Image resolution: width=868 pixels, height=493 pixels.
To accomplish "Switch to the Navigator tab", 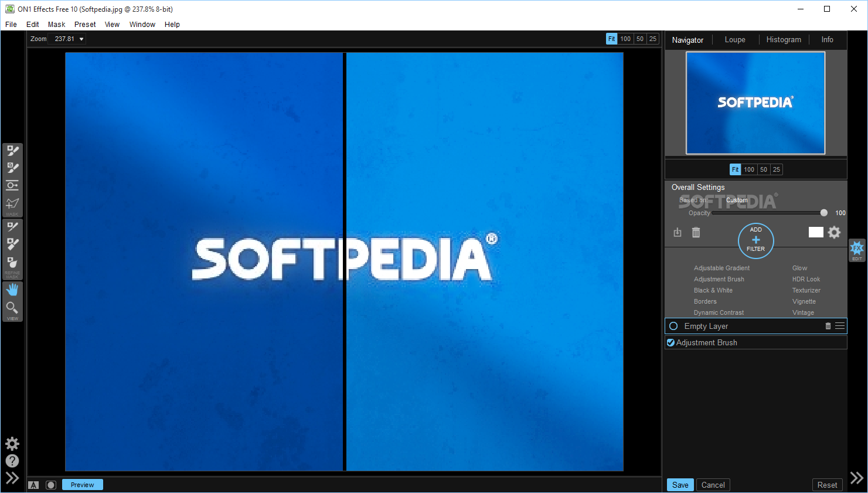I will click(x=687, y=40).
